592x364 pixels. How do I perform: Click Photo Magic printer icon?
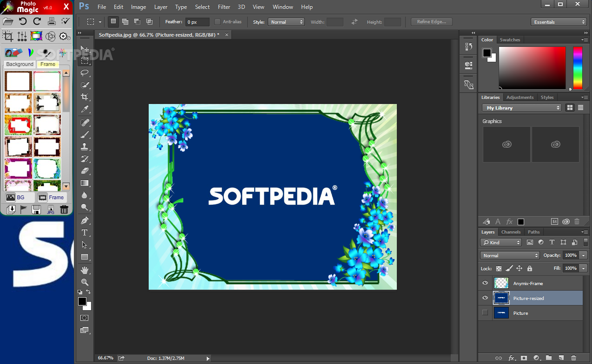(x=52, y=21)
